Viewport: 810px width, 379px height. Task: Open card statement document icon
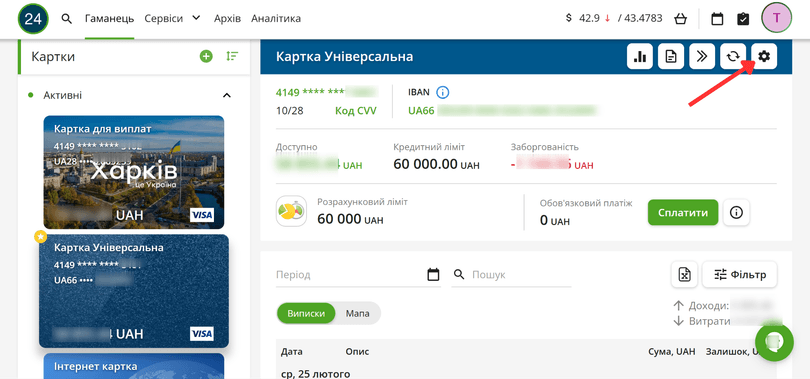pos(671,56)
